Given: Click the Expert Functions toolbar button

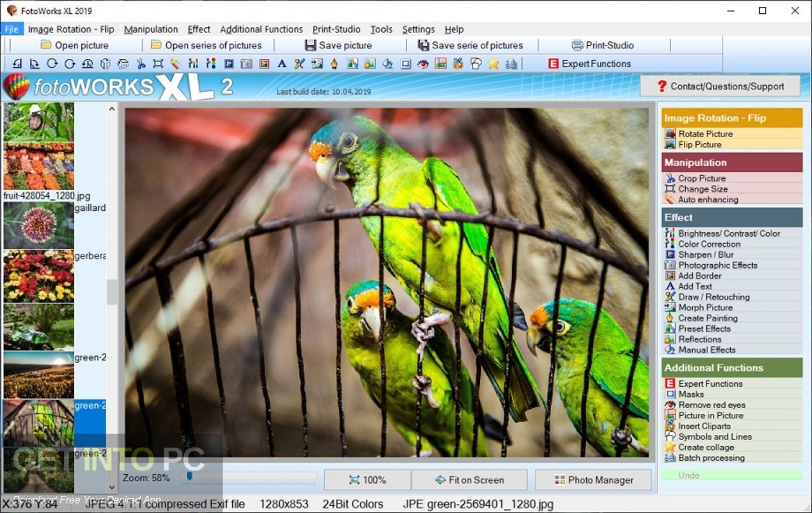Looking at the screenshot, I should [589, 63].
